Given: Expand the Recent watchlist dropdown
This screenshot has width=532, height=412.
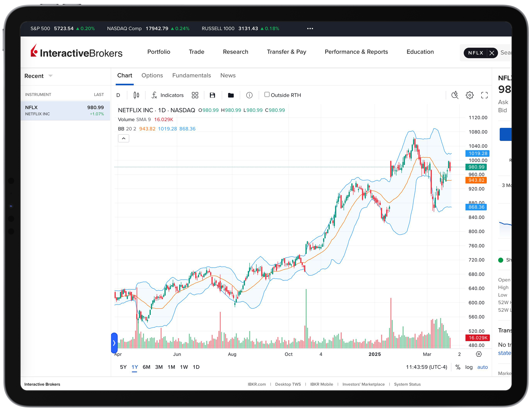Looking at the screenshot, I should (39, 76).
